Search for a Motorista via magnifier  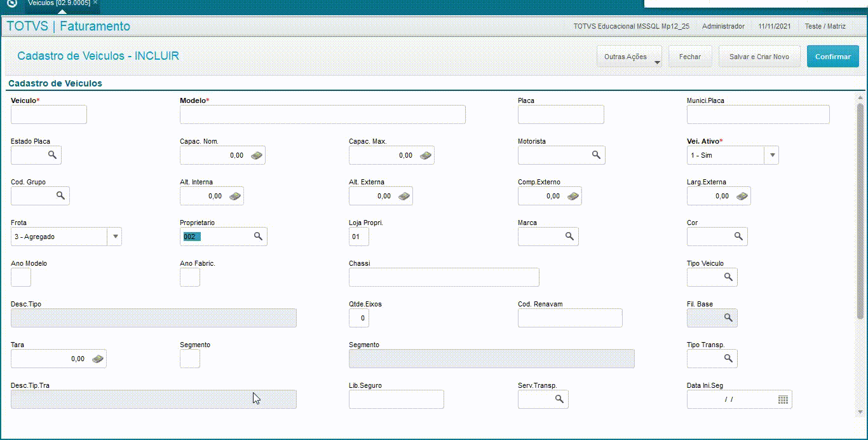[596, 155]
